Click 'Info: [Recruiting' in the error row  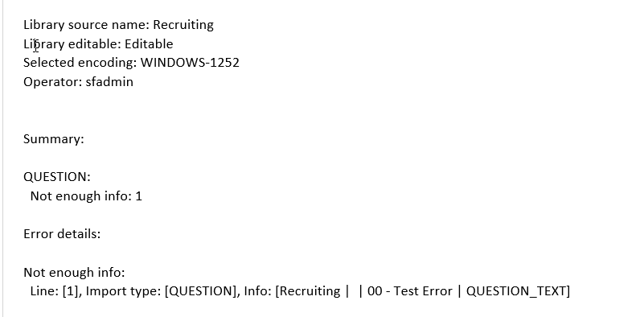click(x=292, y=291)
